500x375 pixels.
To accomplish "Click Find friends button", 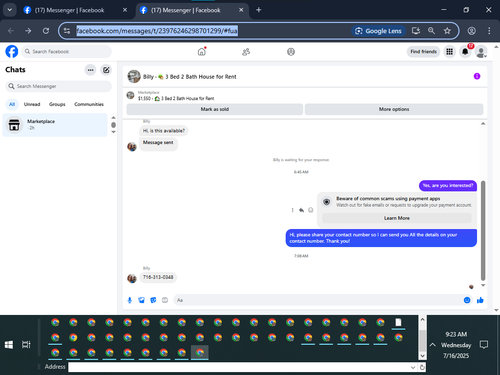I will pos(423,52).
